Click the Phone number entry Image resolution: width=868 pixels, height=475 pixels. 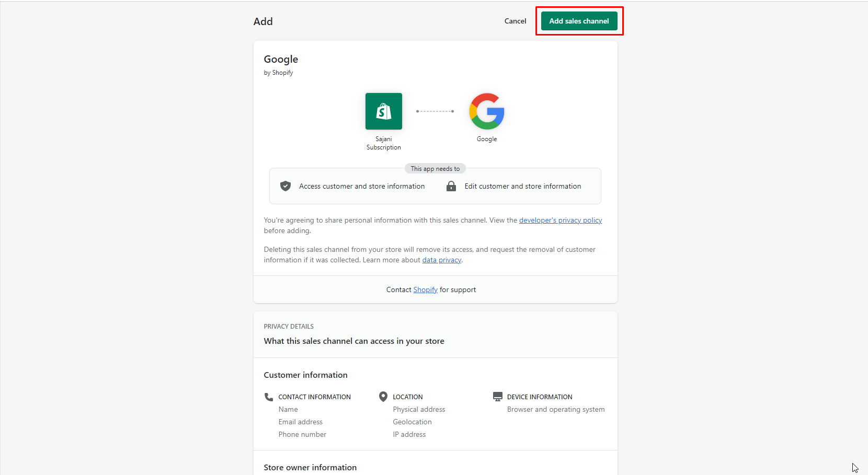(302, 434)
